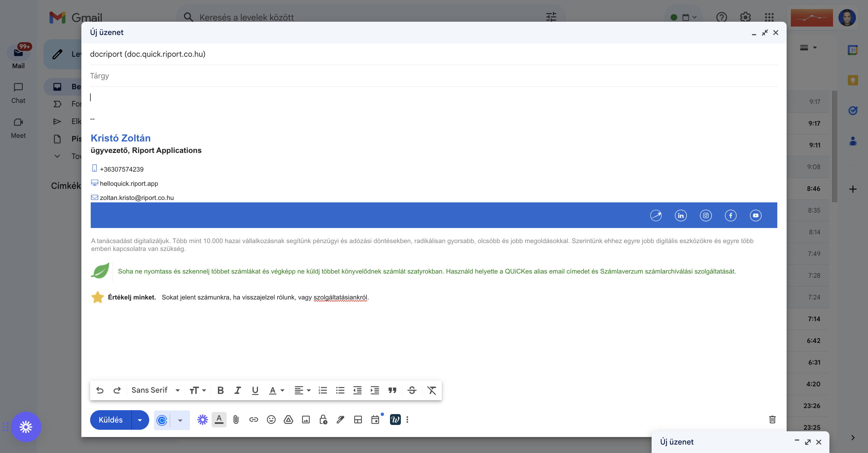Click the Tárgy subject input field
868x453 pixels.
point(434,75)
